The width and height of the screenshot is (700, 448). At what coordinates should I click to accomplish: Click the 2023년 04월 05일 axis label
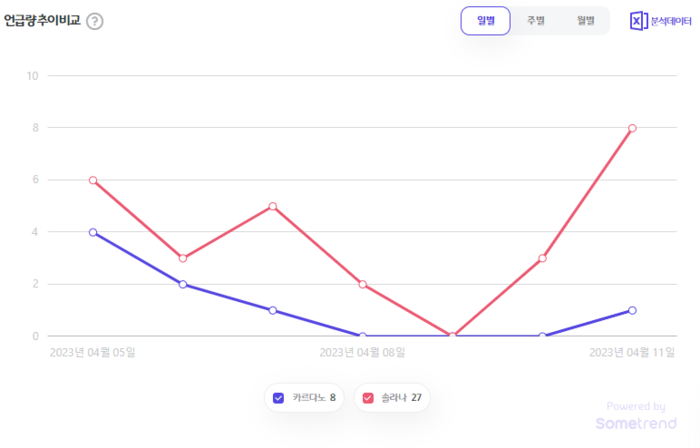click(93, 352)
